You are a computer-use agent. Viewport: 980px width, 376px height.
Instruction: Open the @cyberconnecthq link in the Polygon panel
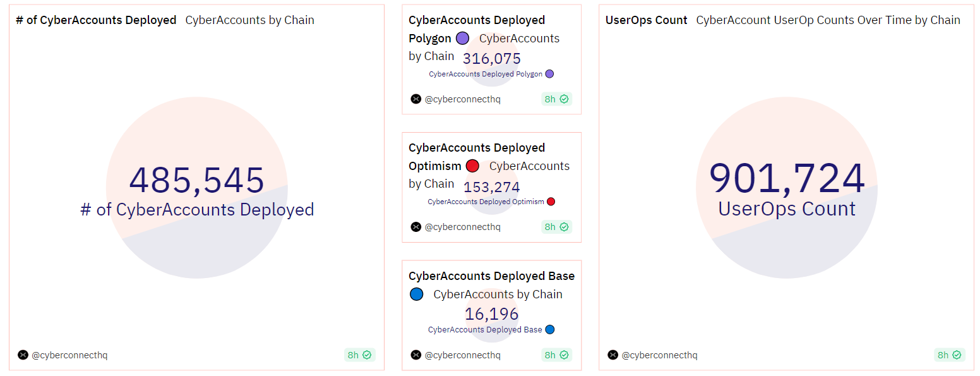click(462, 99)
